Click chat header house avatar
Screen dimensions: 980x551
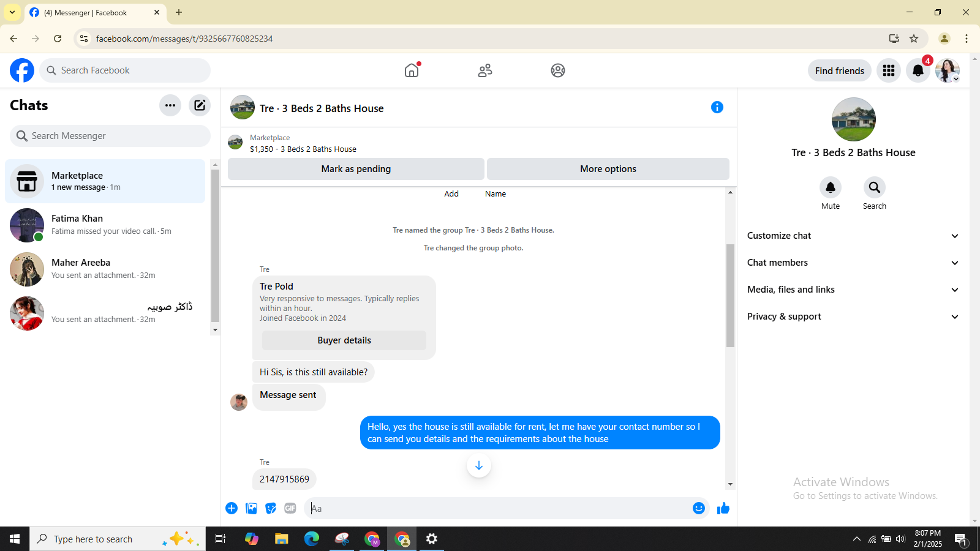coord(243,107)
